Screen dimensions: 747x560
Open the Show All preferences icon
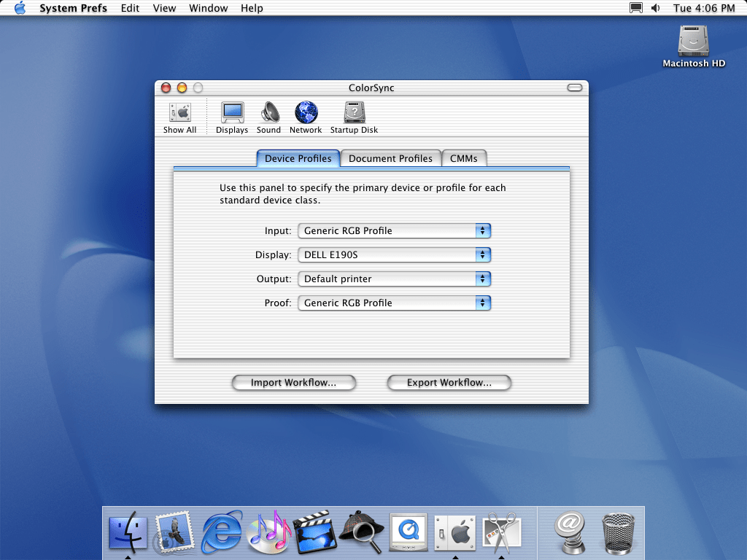[179, 117]
